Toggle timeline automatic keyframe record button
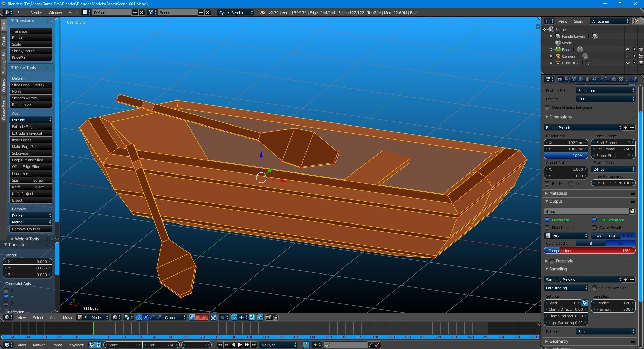Image resolution: width=644 pixels, height=349 pixels. (306, 345)
